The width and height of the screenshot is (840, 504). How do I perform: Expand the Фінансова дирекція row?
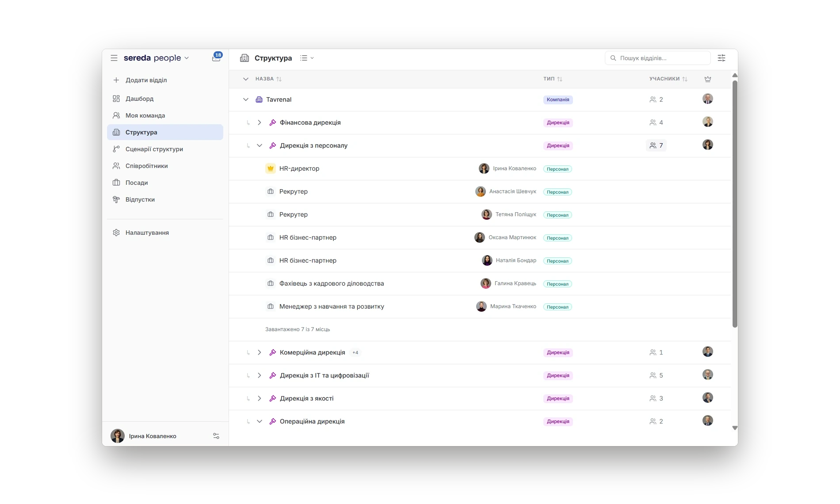(260, 122)
